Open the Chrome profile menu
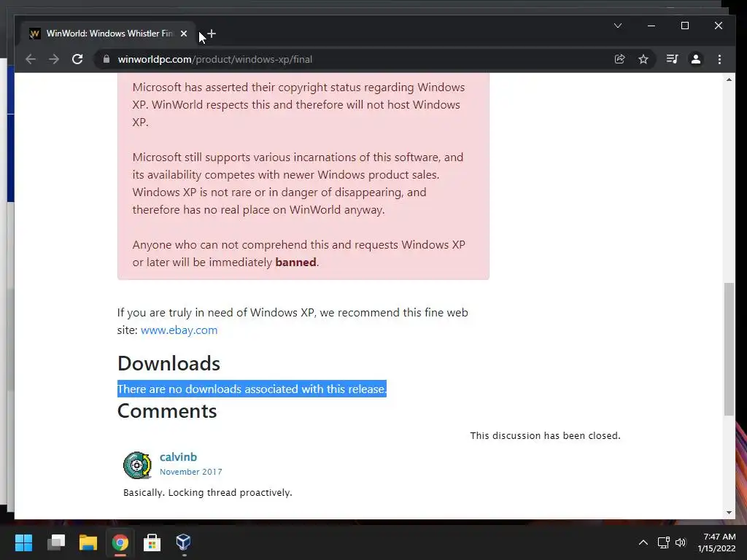This screenshot has width=747, height=560. pos(695,59)
